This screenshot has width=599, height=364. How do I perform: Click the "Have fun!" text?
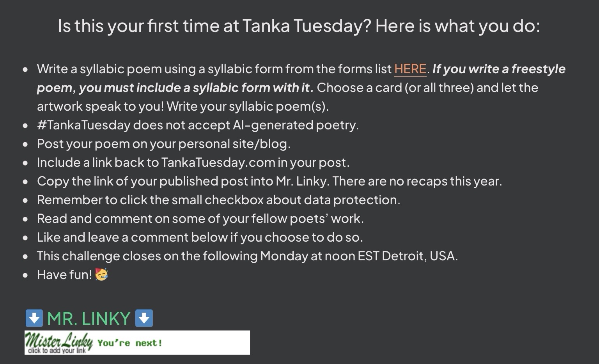click(x=64, y=275)
